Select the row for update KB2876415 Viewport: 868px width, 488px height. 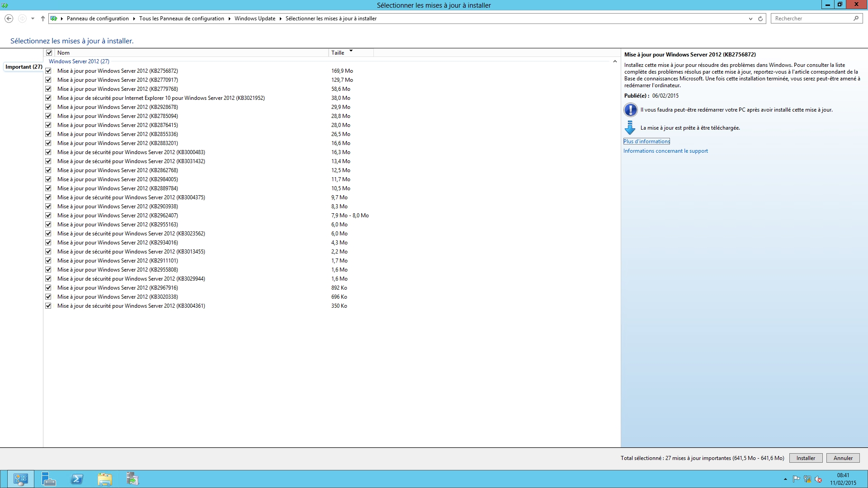pos(331,125)
